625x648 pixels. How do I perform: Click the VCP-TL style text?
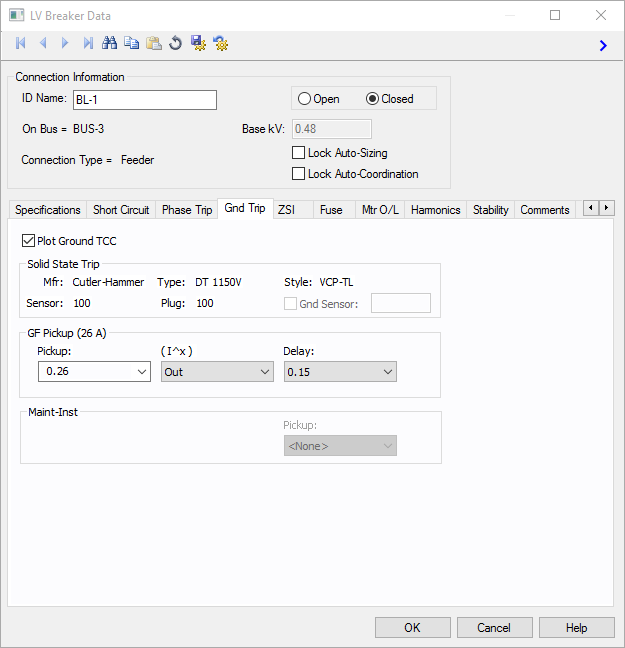coord(336,282)
